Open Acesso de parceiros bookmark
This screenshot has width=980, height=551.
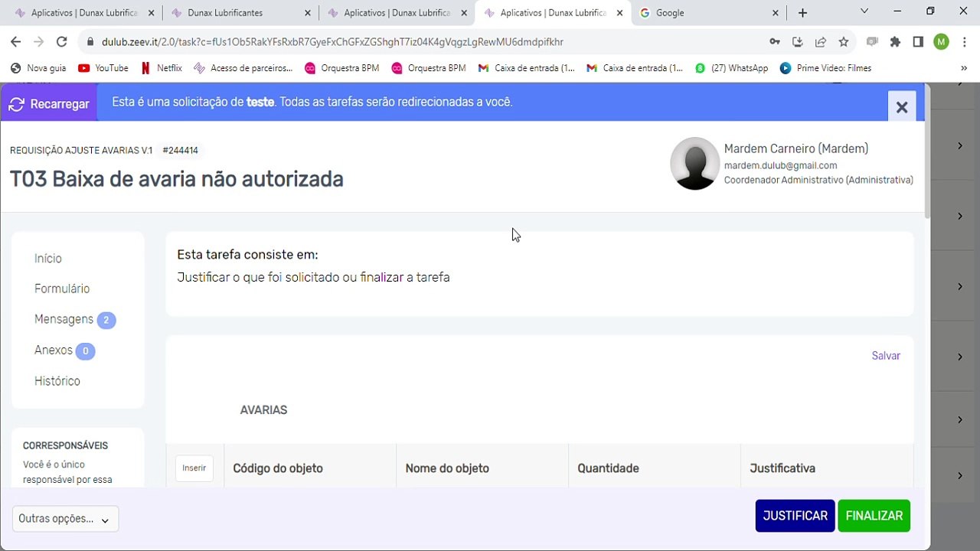coord(243,68)
